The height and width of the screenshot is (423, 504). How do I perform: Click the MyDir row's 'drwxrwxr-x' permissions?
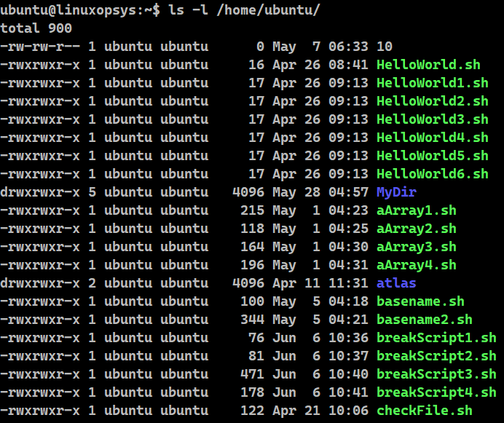(x=40, y=192)
